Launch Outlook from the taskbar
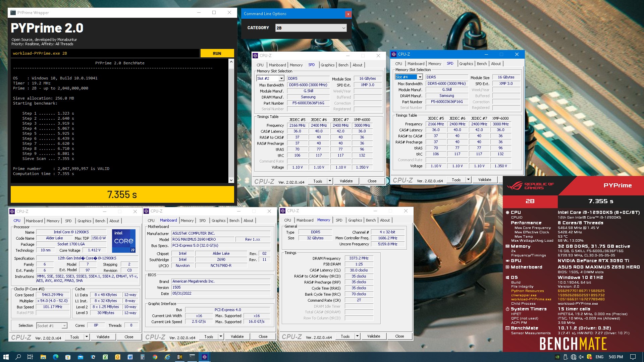 click(118, 357)
